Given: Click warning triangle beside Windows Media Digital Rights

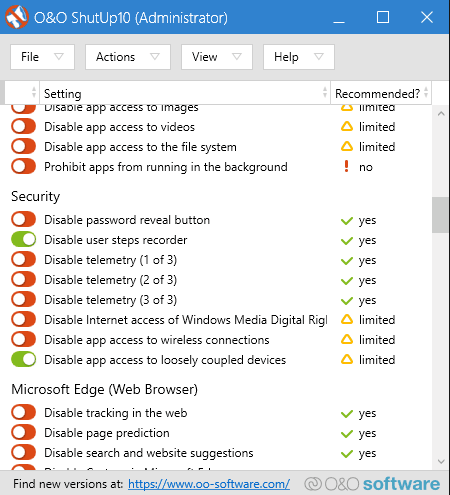Looking at the screenshot, I should pyautogui.click(x=347, y=319).
